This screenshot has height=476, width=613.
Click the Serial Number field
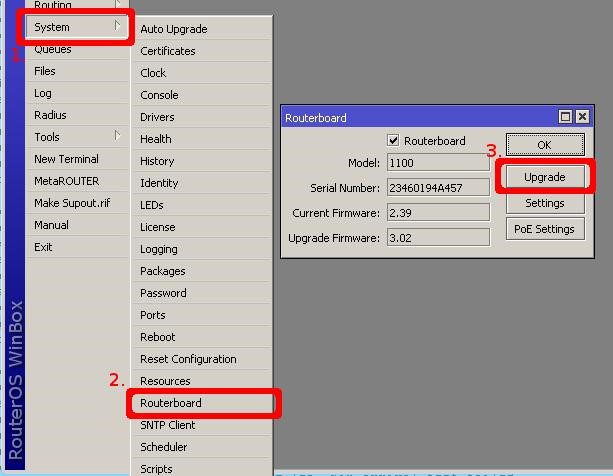[437, 188]
